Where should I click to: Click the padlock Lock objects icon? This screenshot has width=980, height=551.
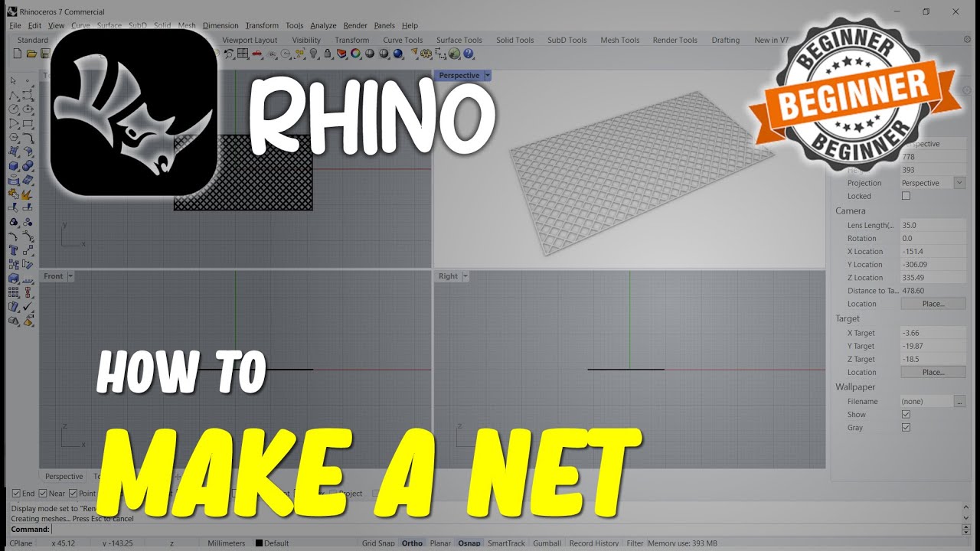tap(328, 54)
